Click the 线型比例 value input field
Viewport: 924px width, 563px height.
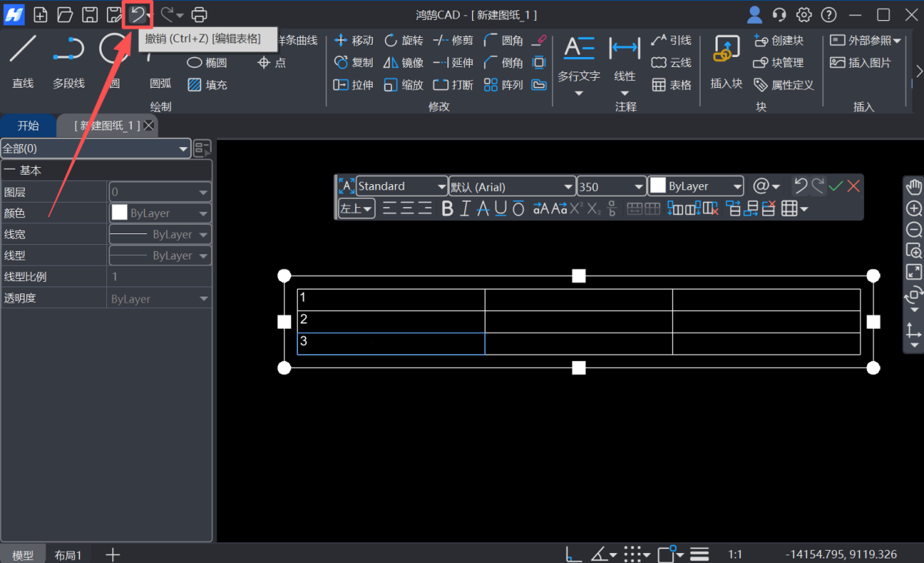159,276
